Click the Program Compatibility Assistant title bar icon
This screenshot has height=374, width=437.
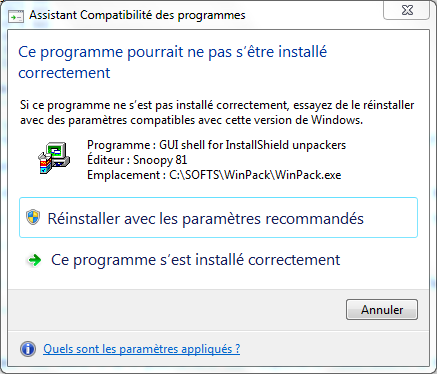pyautogui.click(x=16, y=16)
